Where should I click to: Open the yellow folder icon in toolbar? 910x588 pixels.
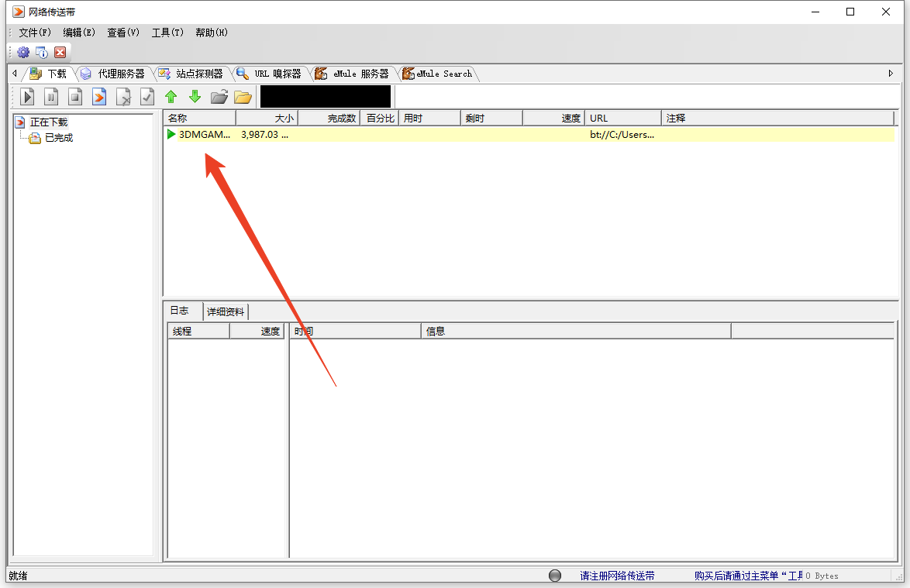(x=243, y=97)
